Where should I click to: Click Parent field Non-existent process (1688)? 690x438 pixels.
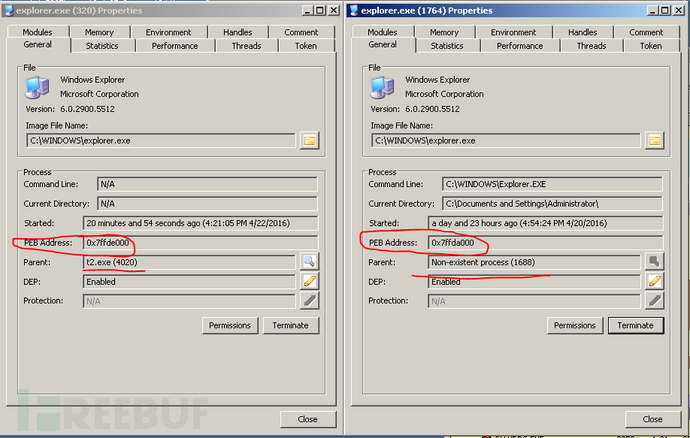pos(534,262)
